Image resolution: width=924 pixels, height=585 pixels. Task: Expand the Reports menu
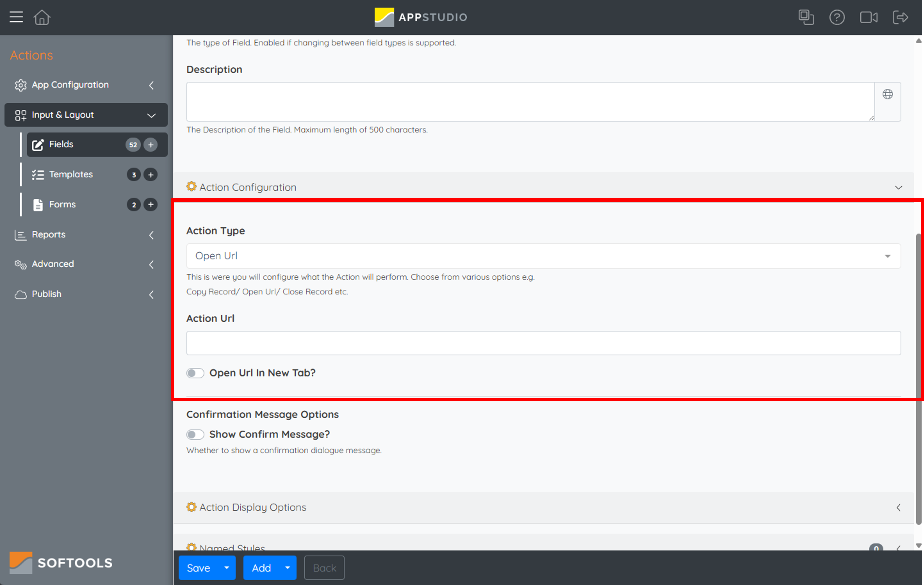point(152,235)
